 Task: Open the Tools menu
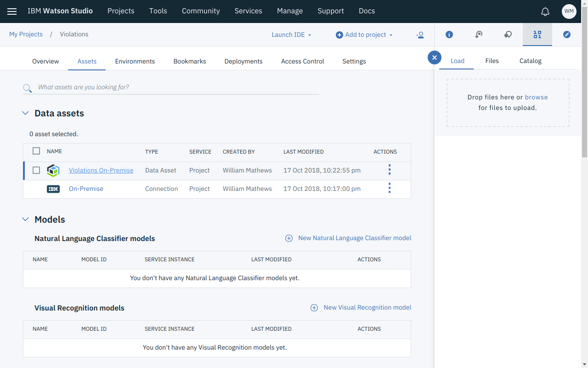pyautogui.click(x=158, y=11)
